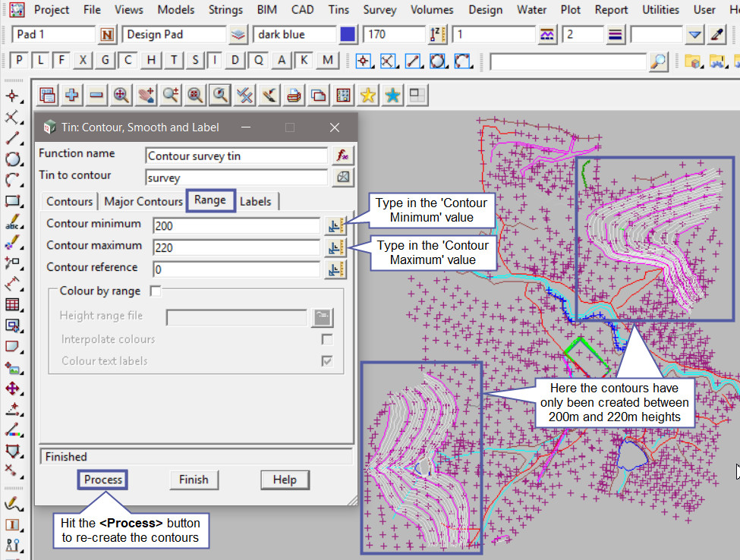The width and height of the screenshot is (740, 560).
Task: Click the dark blue colour swatch
Action: pyautogui.click(x=348, y=35)
